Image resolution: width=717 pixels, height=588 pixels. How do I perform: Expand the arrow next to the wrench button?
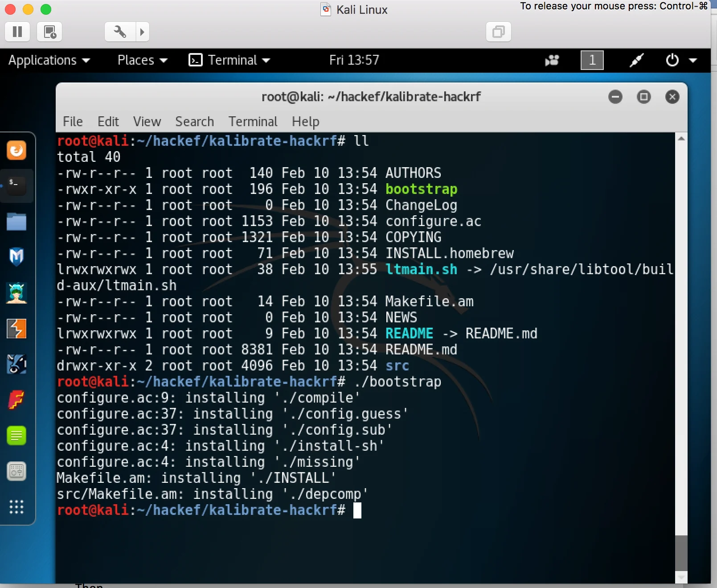click(142, 32)
